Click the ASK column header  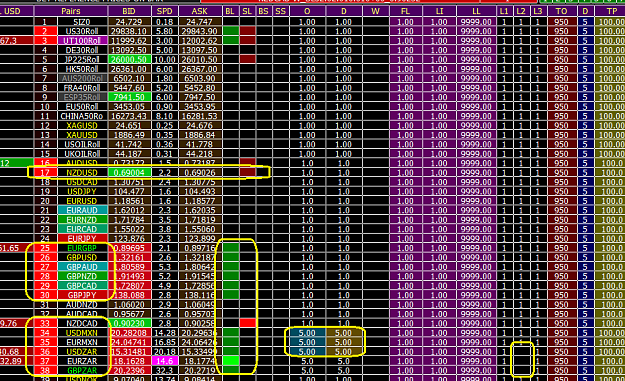tap(200, 11)
